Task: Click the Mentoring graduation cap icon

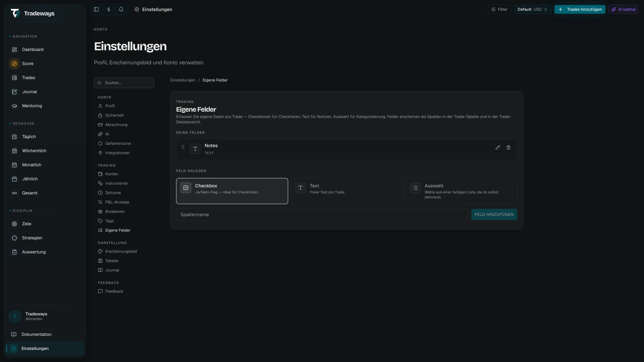Action: [14, 106]
